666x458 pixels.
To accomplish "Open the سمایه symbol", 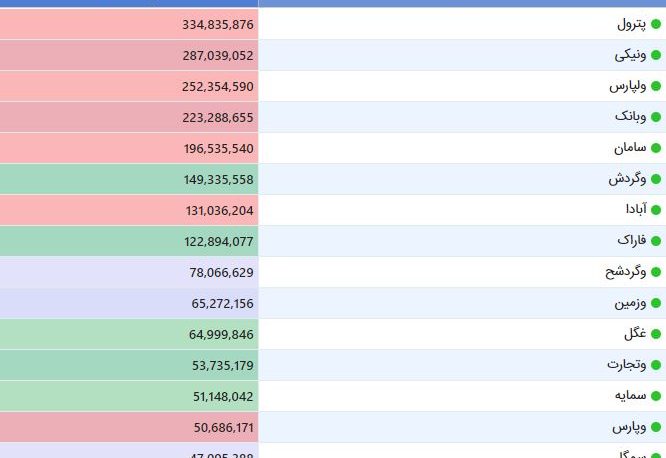I will point(631,396).
